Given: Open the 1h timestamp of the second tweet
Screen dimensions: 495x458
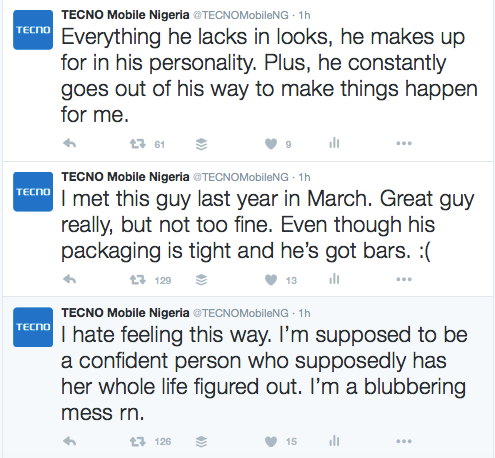Looking at the screenshot, I should (304, 177).
